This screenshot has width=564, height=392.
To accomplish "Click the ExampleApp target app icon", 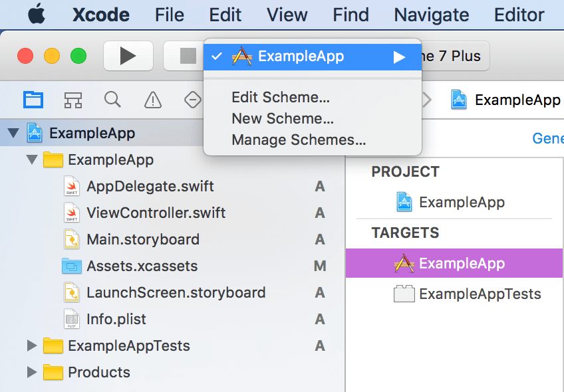I will (x=404, y=263).
